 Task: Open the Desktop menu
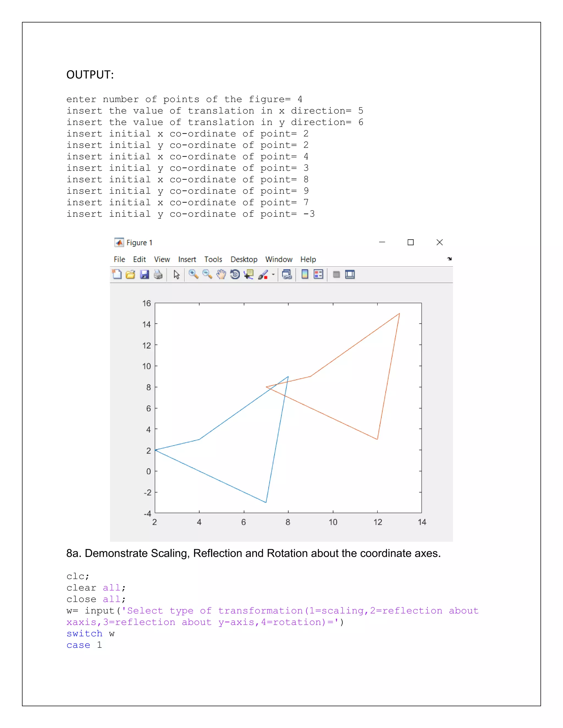click(x=244, y=259)
